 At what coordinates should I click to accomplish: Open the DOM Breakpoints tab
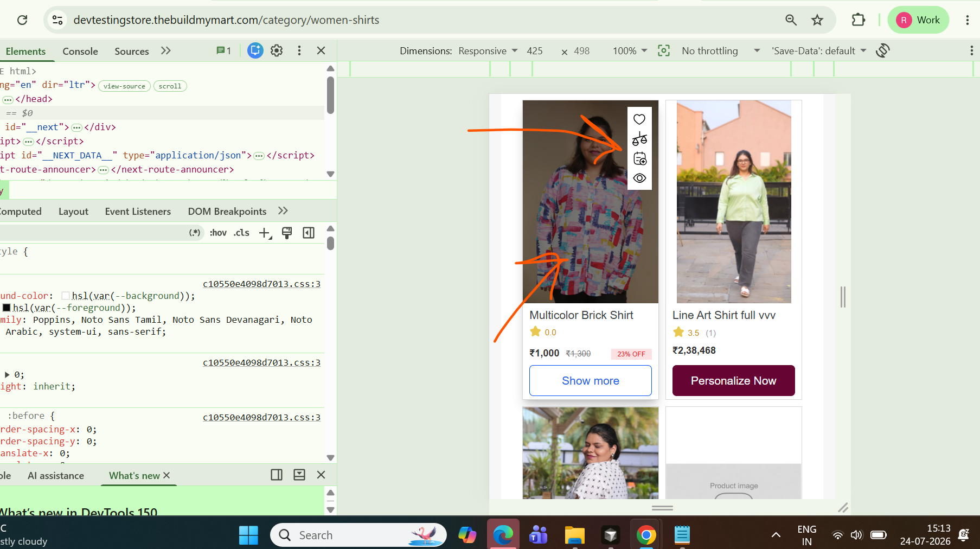pos(227,211)
